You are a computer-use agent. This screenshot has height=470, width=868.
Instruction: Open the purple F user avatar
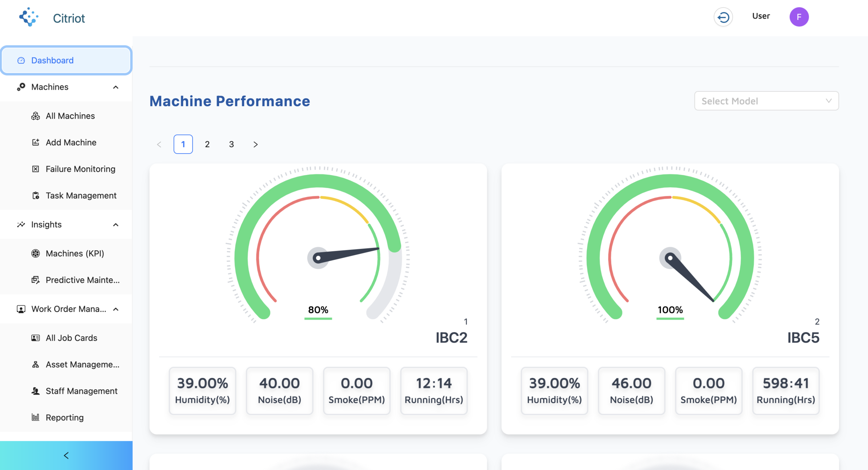pos(799,17)
